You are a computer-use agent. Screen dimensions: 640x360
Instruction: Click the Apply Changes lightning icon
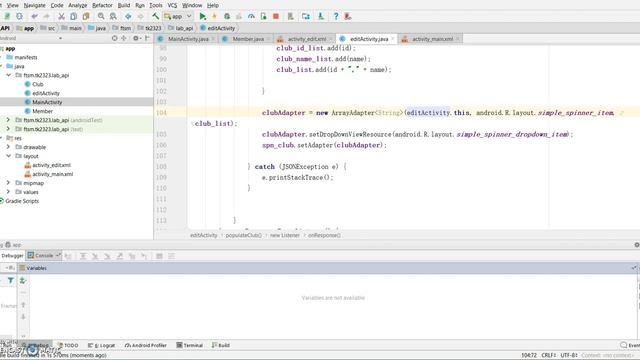click(x=214, y=16)
